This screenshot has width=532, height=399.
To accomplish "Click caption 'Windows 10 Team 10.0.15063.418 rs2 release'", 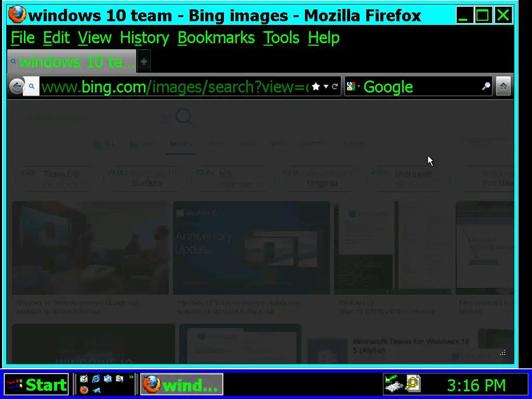I will 386,307.
